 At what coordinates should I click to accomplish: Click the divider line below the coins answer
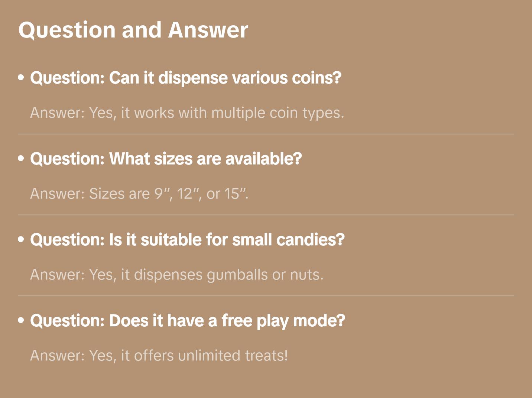coord(266,134)
